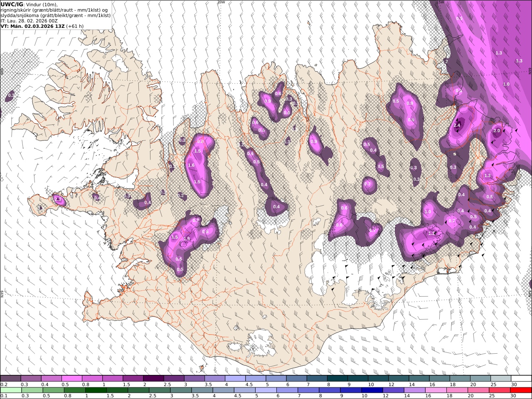Image resolution: width=532 pixels, height=399 pixels.
Task: Click the 'slydda/snjókoma' legend description line
Action: [56, 15]
